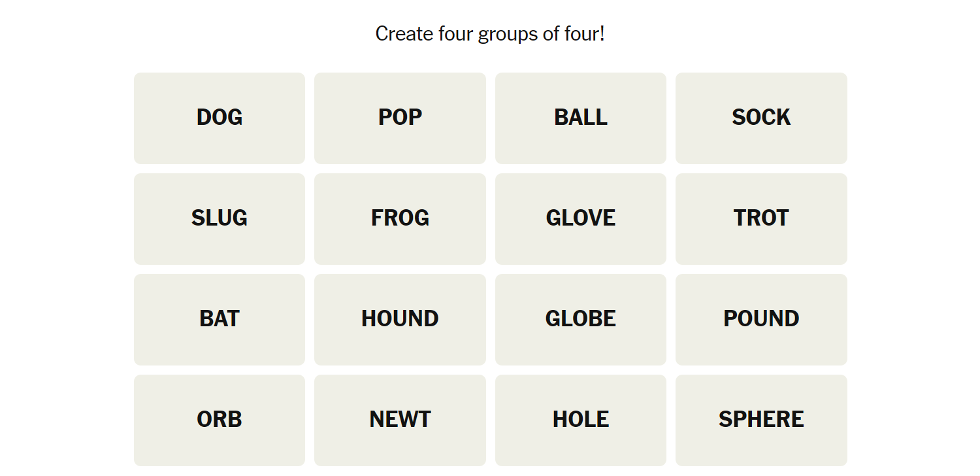Tap the word NEWT in the grid
Viewport: 980px width, 476px height.
point(400,420)
